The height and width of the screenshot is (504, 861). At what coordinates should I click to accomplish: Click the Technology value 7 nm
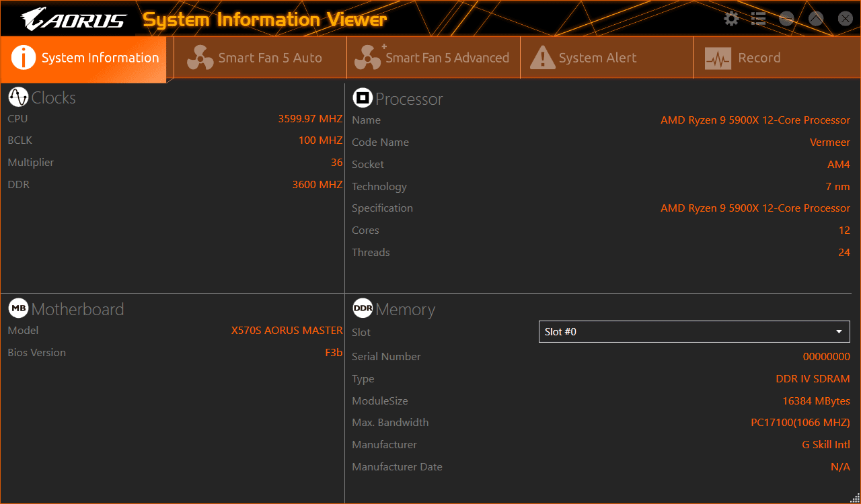(838, 186)
